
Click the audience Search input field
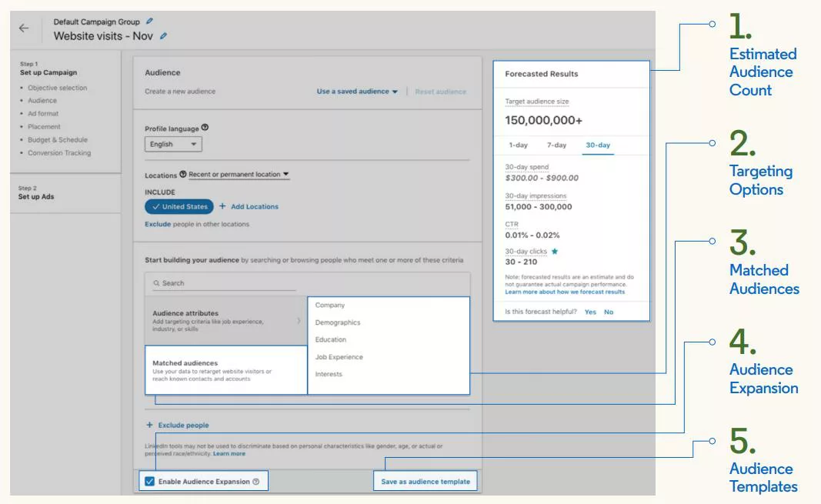[x=224, y=283]
